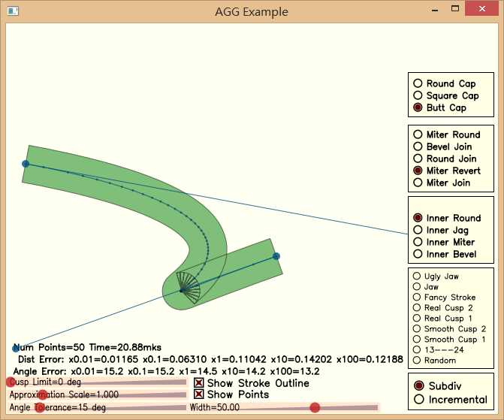The height and width of the screenshot is (420, 504).
Task: Close the AGG Example window
Action: (481, 9)
